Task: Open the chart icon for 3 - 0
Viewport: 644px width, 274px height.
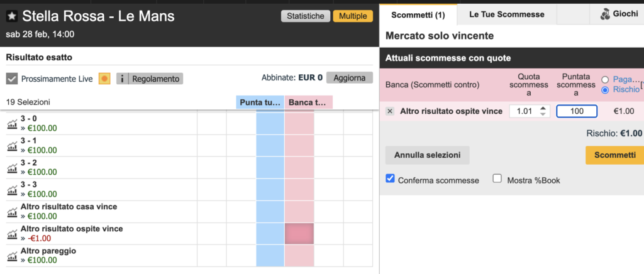Action: (13, 124)
